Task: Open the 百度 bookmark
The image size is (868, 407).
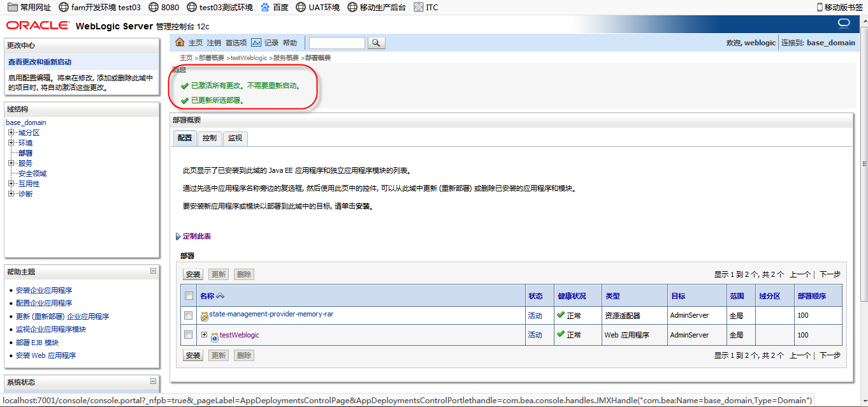Action: 274,8
